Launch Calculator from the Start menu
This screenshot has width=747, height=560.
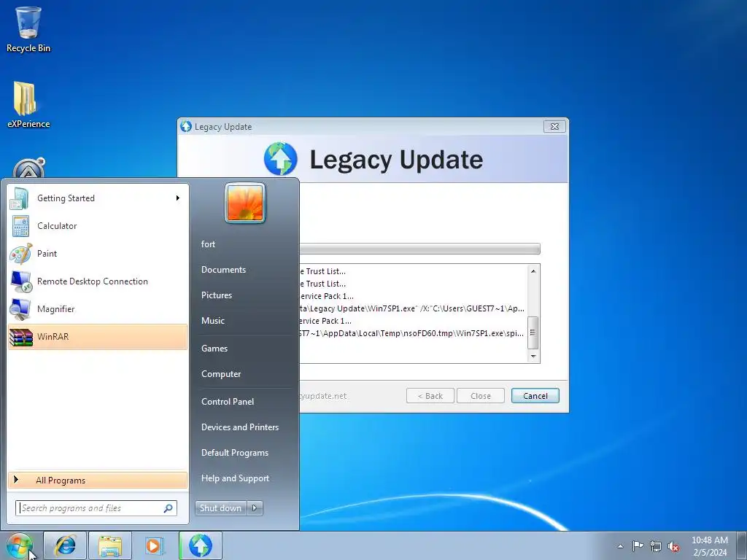tap(98, 226)
